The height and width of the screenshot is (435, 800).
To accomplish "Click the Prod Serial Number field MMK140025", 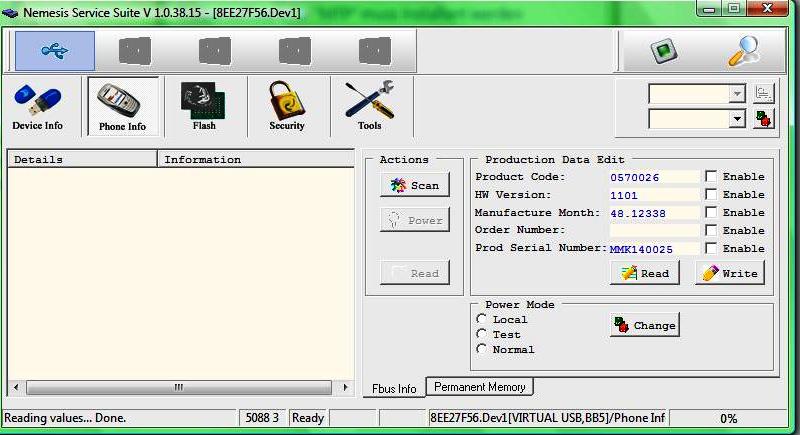I will 655,249.
